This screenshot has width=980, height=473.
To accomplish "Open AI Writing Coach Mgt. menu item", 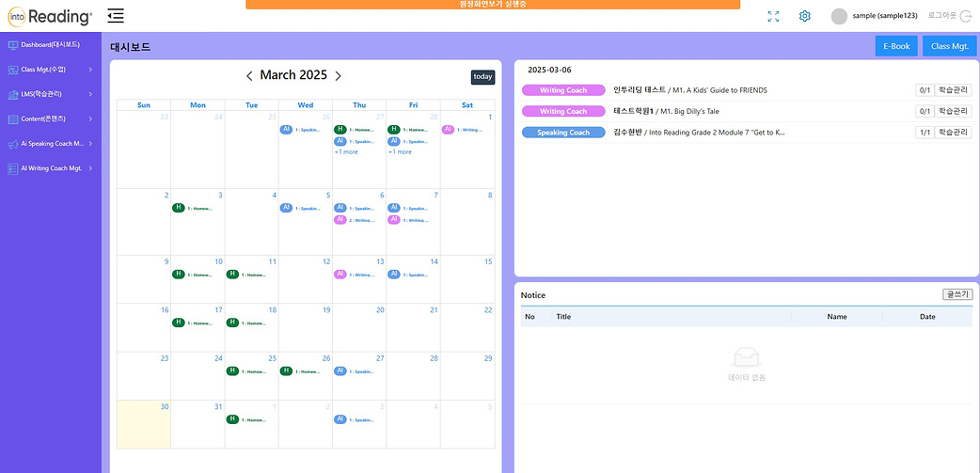I will pos(51,168).
